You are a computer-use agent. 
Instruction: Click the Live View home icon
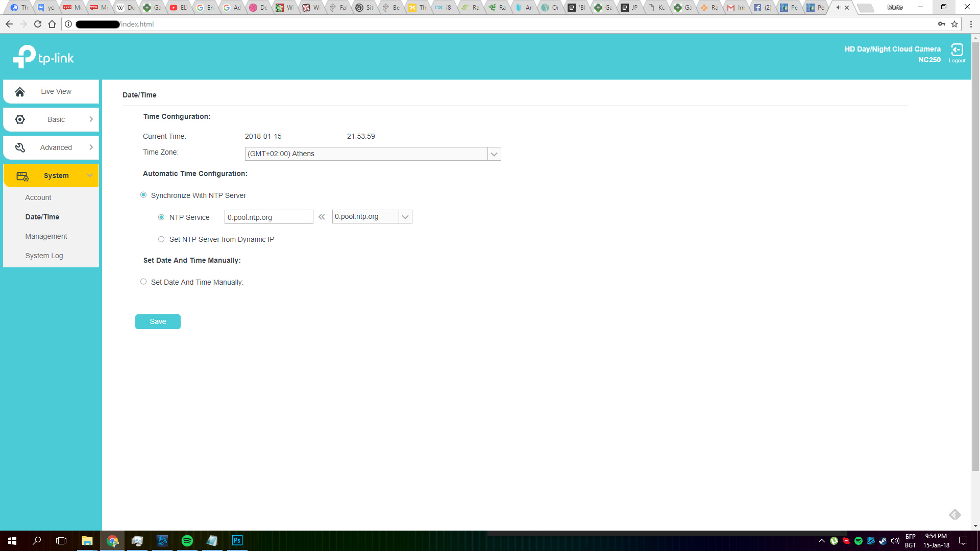[20, 92]
